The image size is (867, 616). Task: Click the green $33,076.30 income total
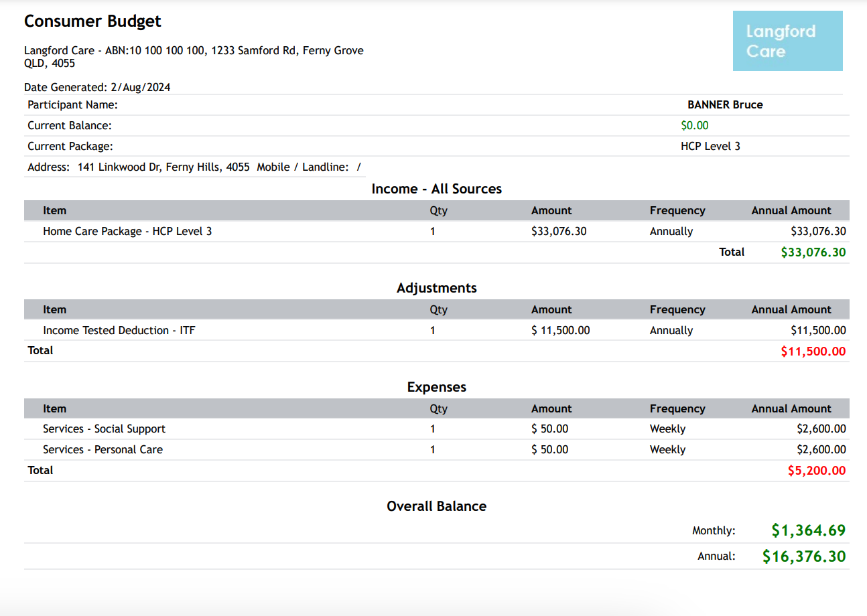[813, 252]
